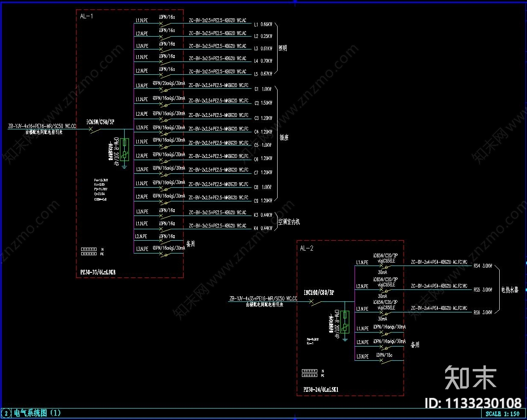Image resolution: width=527 pixels, height=420 pixels.
Task: Select the 'C7 1.20KW' circuit label
Action: (263, 172)
